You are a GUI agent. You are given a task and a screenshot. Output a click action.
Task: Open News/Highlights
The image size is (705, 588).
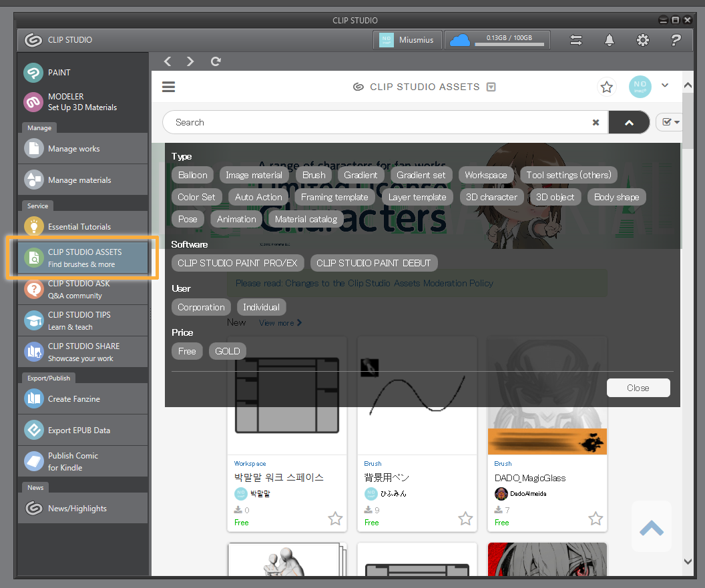(x=83, y=508)
